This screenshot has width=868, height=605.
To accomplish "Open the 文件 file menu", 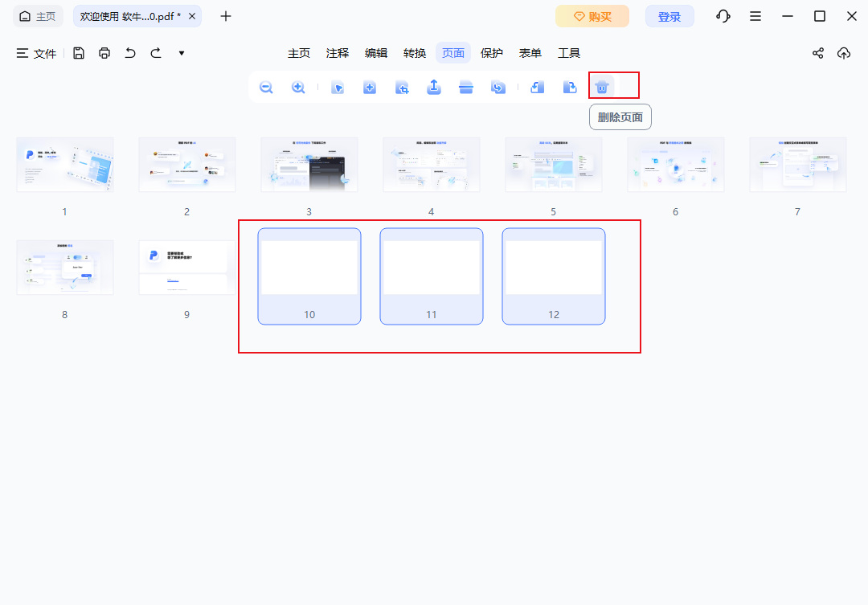I will pyautogui.click(x=36, y=53).
